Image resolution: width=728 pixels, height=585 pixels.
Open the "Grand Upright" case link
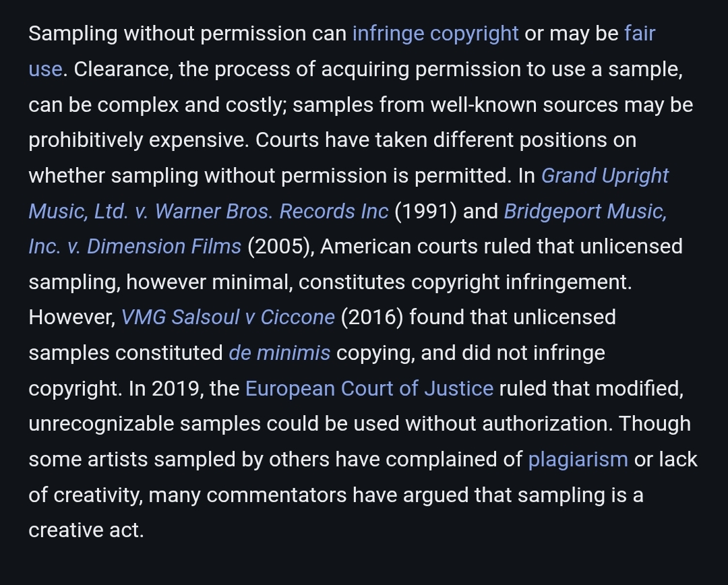pos(605,175)
